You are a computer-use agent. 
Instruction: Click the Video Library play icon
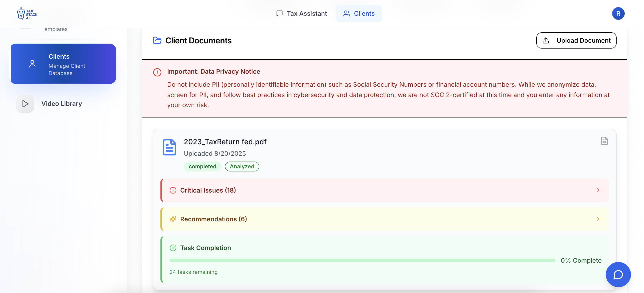coord(25,104)
